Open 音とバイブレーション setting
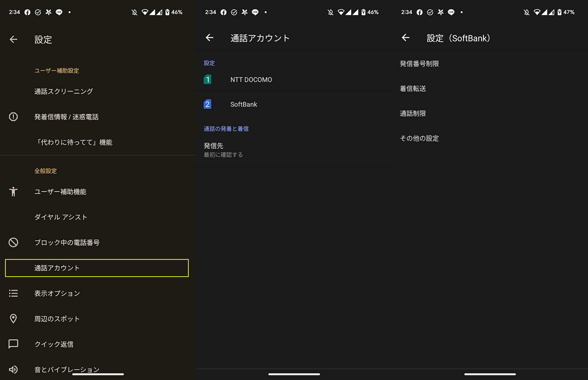 (x=98, y=369)
